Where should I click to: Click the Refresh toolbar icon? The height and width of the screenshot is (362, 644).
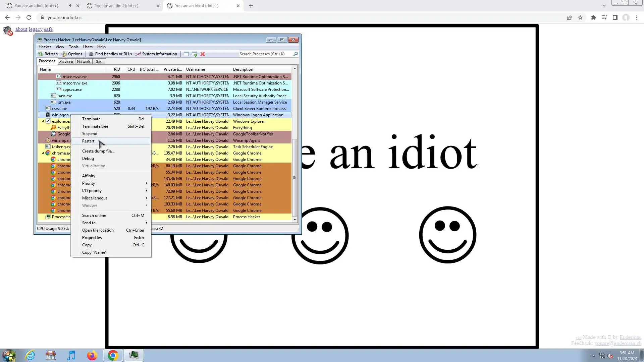pos(41,54)
